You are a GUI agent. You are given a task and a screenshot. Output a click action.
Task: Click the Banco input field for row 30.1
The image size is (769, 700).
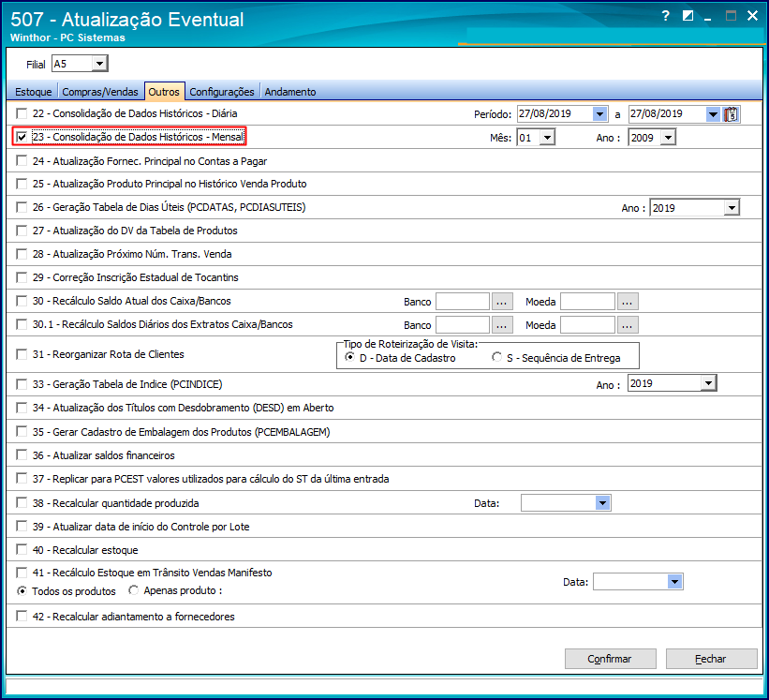tap(463, 325)
